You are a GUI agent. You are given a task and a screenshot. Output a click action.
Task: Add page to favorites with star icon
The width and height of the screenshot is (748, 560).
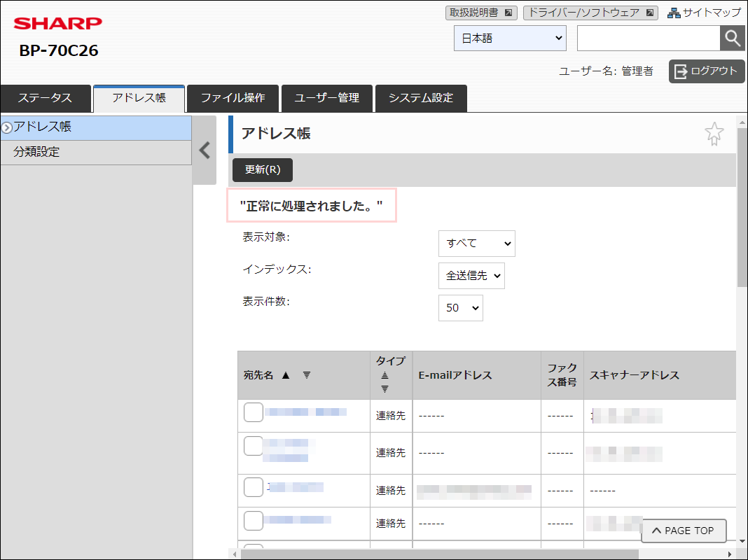tap(714, 134)
